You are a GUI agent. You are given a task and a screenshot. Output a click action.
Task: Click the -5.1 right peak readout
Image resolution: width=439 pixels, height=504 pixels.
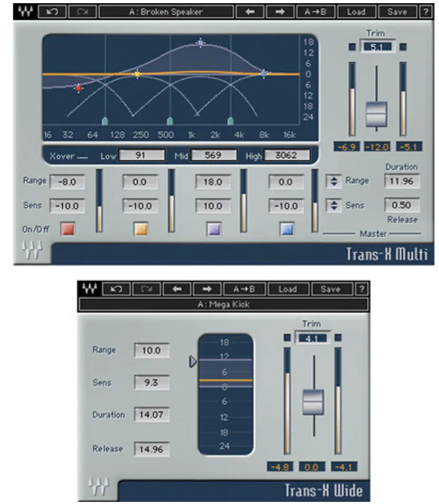(409, 147)
